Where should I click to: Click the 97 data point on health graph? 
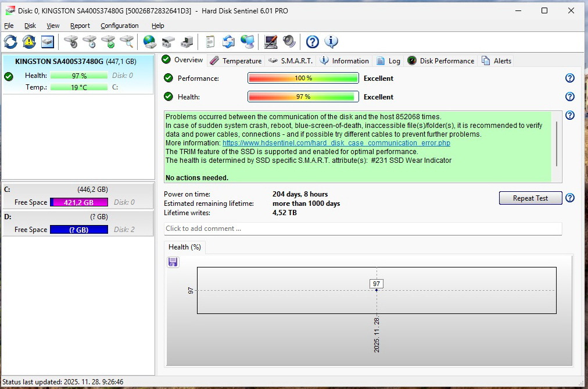(377, 290)
